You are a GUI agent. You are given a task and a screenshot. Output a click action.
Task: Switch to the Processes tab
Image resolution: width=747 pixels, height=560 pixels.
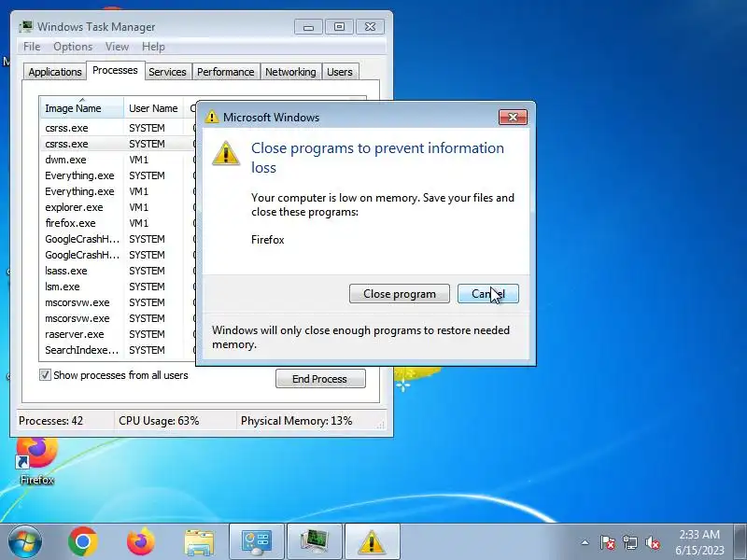(x=115, y=71)
